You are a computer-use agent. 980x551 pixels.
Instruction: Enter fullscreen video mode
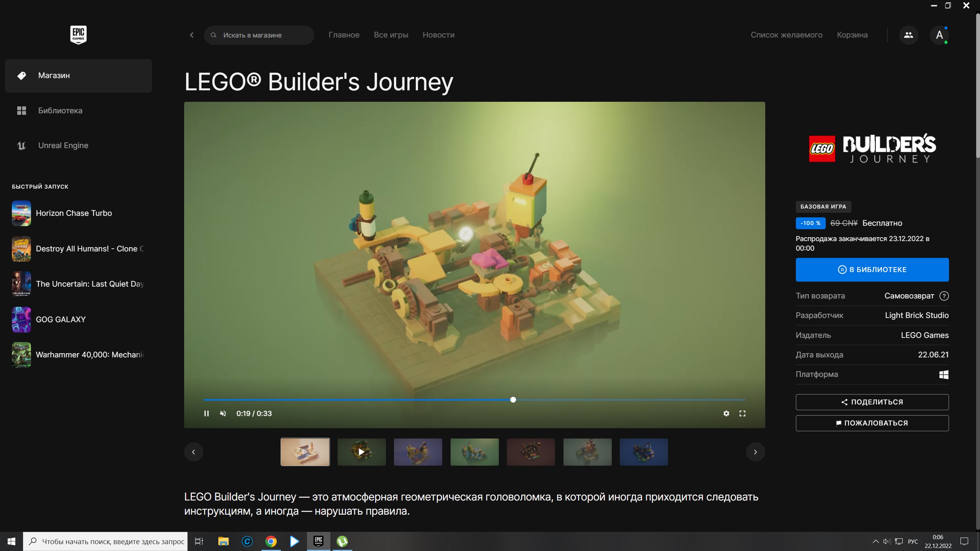(742, 413)
